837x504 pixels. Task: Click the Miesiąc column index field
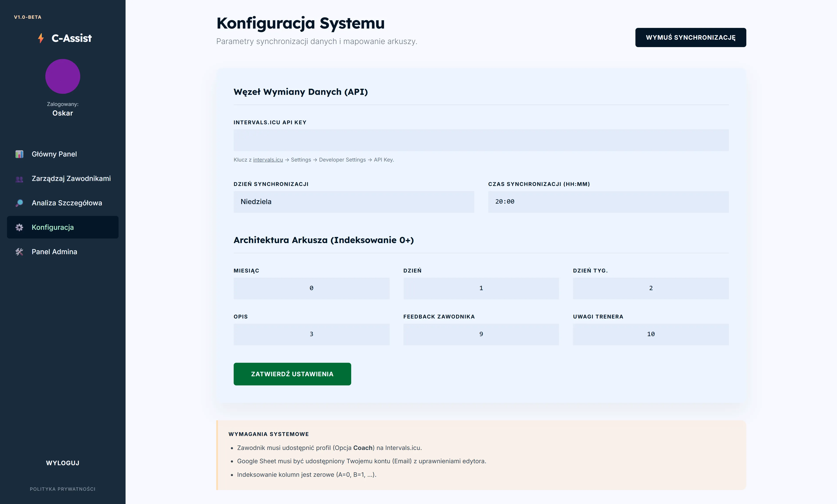pos(311,288)
